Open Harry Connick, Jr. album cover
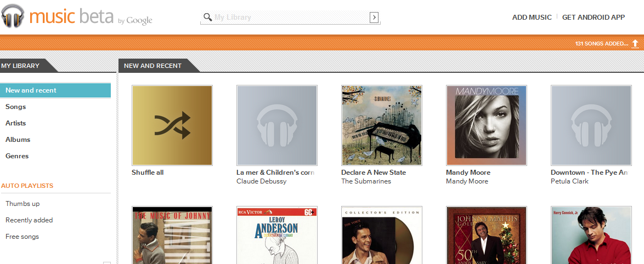This screenshot has width=644, height=264. (591, 236)
